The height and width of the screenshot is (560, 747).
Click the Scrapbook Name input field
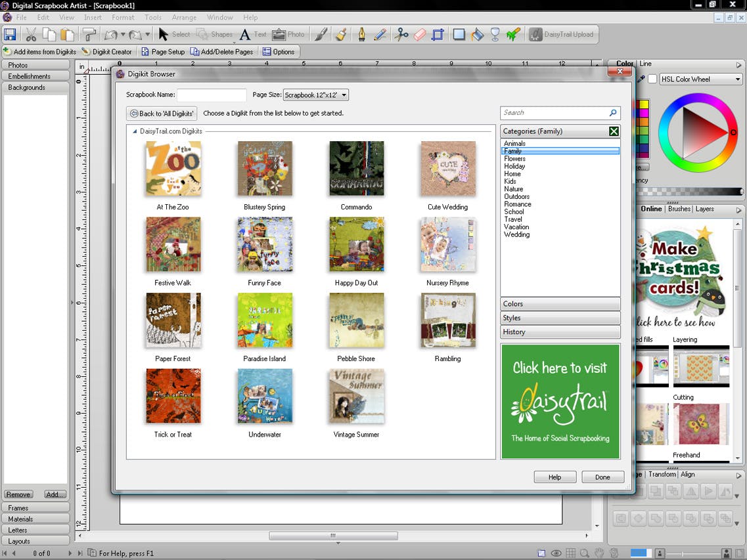point(212,95)
